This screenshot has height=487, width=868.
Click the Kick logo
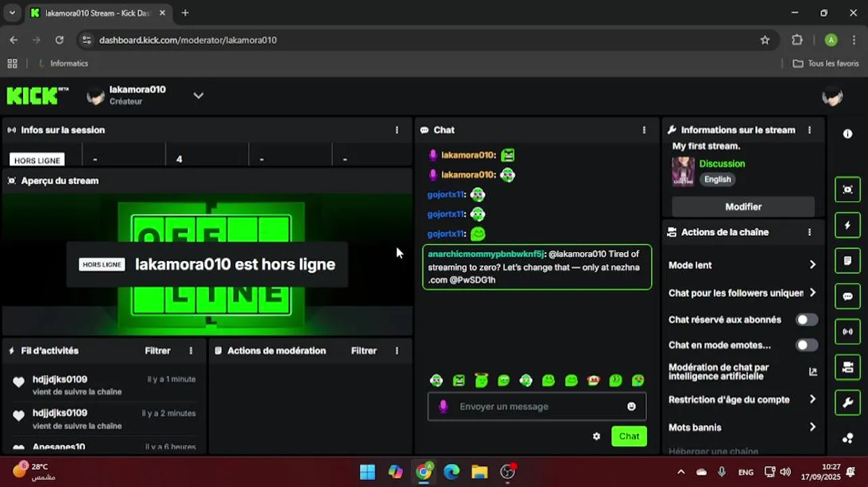pos(38,95)
